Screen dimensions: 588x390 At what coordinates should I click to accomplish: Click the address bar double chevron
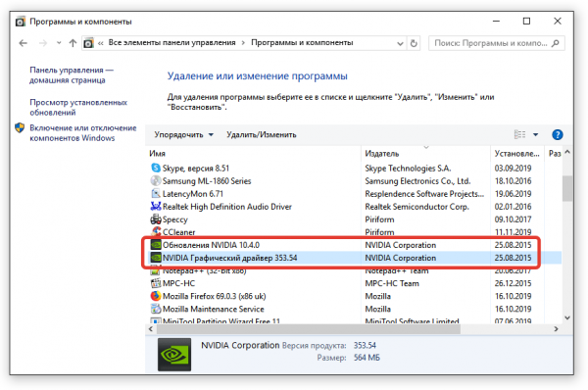tap(101, 43)
